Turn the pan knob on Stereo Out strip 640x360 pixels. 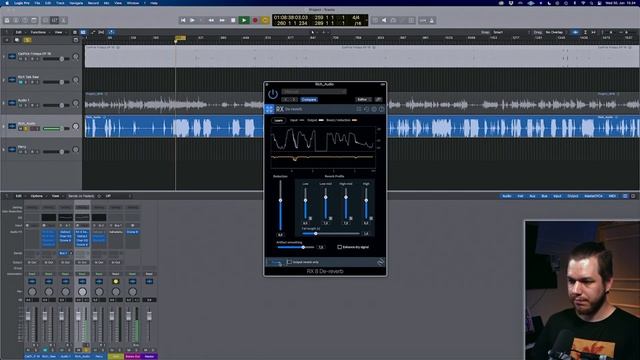point(133,291)
